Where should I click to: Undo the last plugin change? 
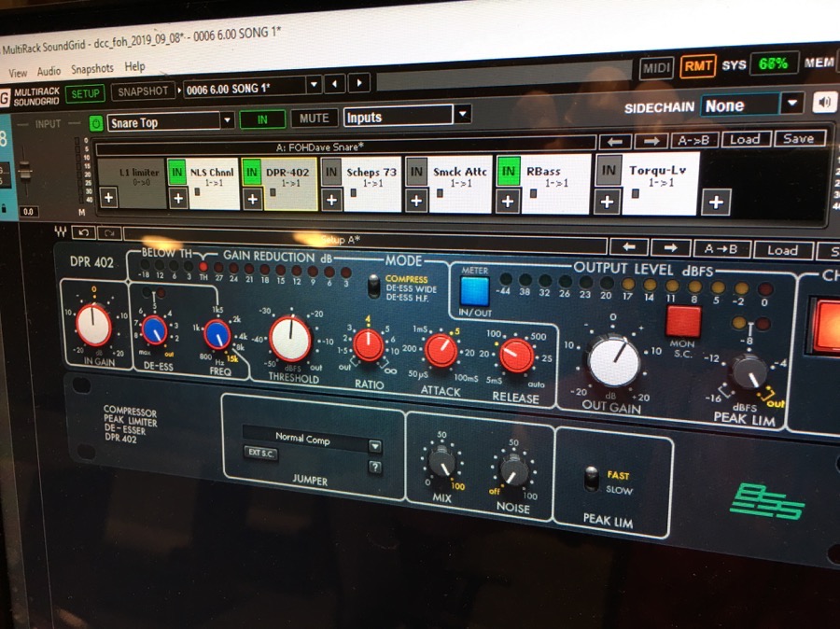coord(84,232)
